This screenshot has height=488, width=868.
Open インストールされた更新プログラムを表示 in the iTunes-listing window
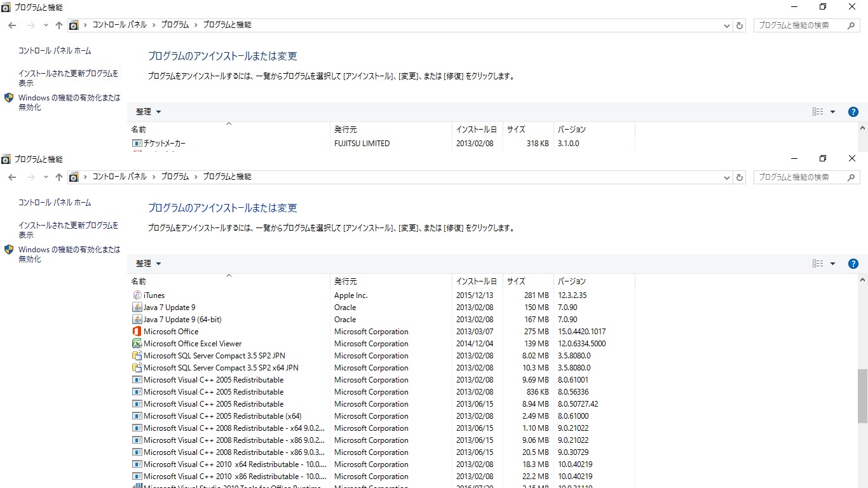point(68,230)
